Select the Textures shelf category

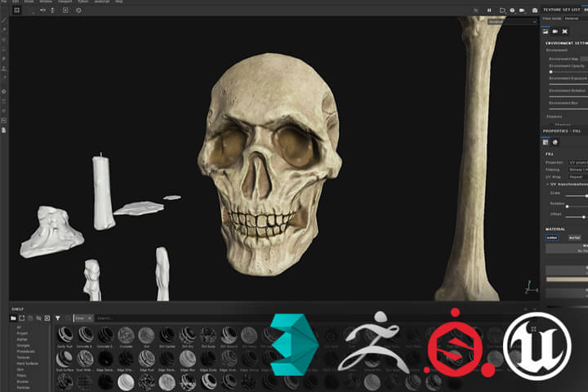[23, 358]
